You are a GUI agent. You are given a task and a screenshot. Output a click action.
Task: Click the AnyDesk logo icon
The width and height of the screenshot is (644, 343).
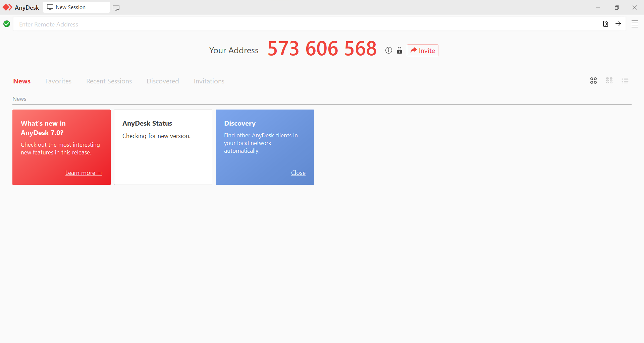(7, 7)
